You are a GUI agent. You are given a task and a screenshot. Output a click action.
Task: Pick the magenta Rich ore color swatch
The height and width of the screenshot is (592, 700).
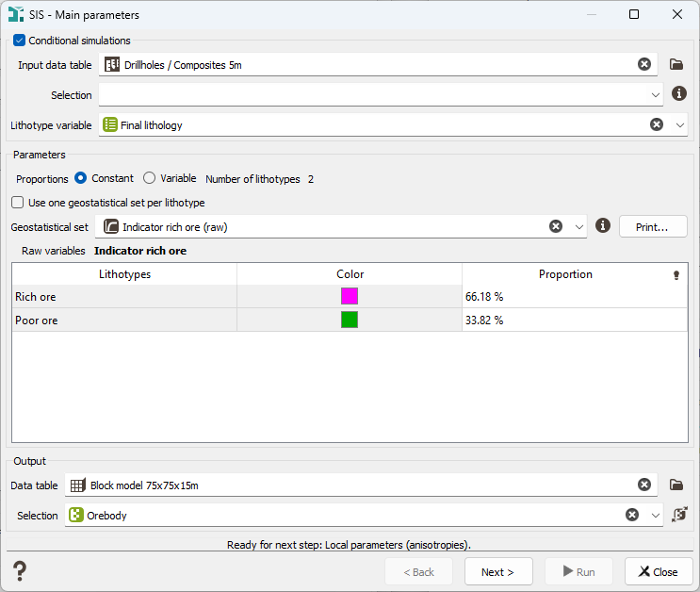point(350,296)
